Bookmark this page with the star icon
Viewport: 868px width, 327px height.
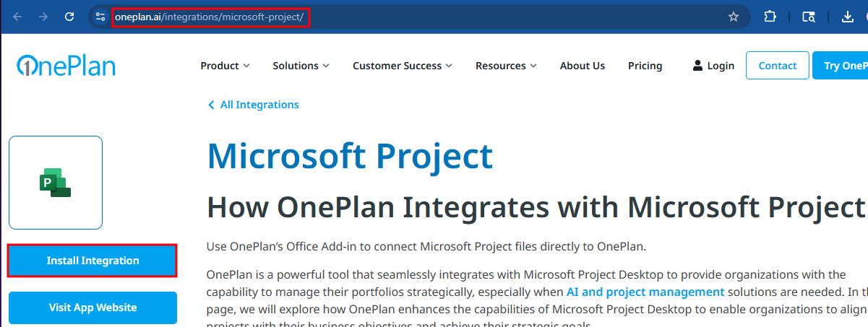(734, 17)
